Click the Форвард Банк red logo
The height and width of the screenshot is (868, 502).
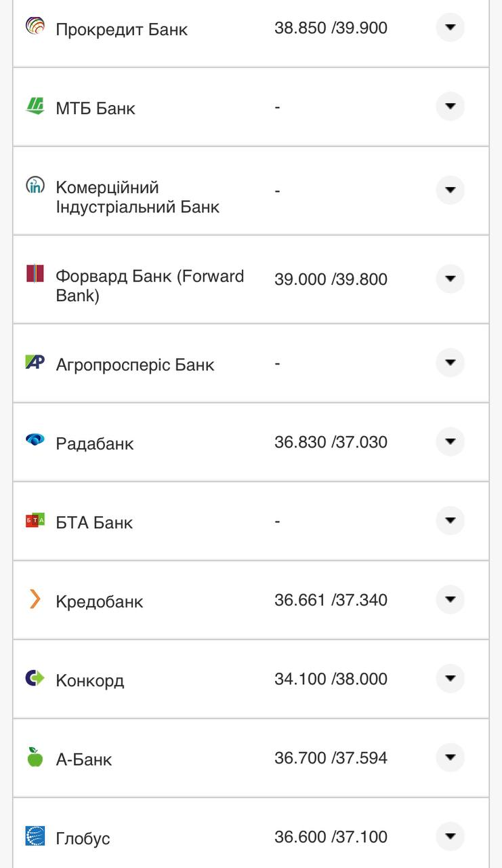coord(35,274)
